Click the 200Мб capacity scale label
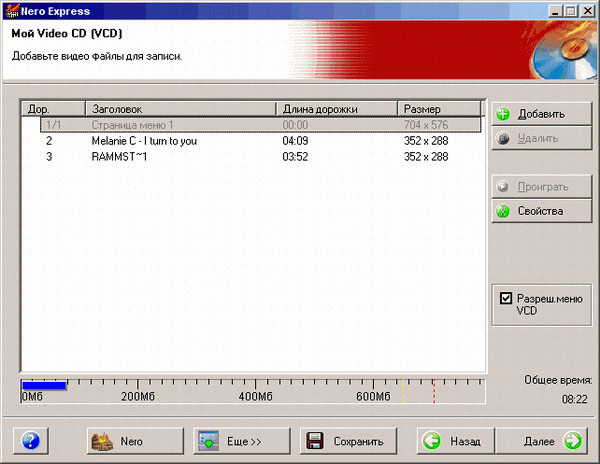Screen dimensions: 600x464 tap(138, 397)
